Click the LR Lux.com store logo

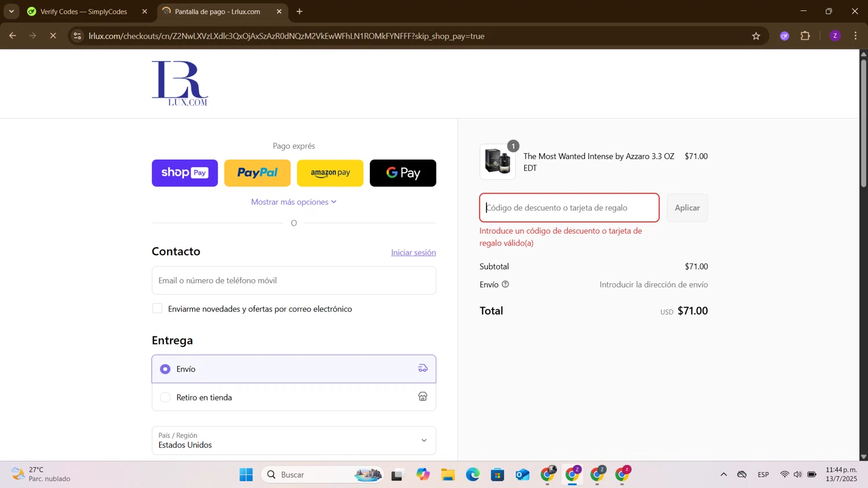tap(180, 84)
